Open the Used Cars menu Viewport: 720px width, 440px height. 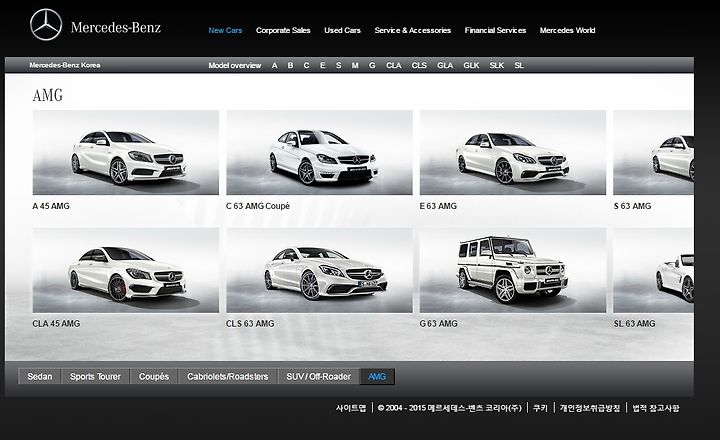(x=342, y=30)
